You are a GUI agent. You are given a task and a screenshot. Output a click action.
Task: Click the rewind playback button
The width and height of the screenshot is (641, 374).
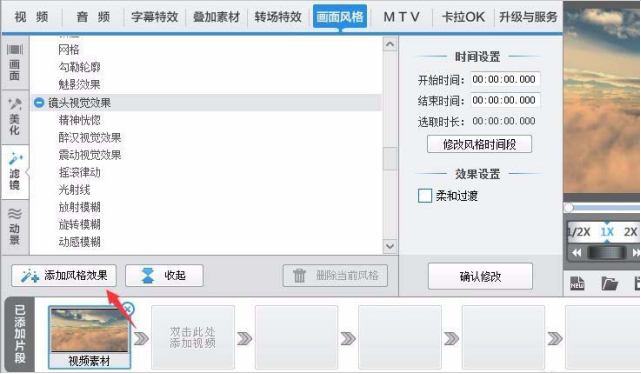click(576, 253)
